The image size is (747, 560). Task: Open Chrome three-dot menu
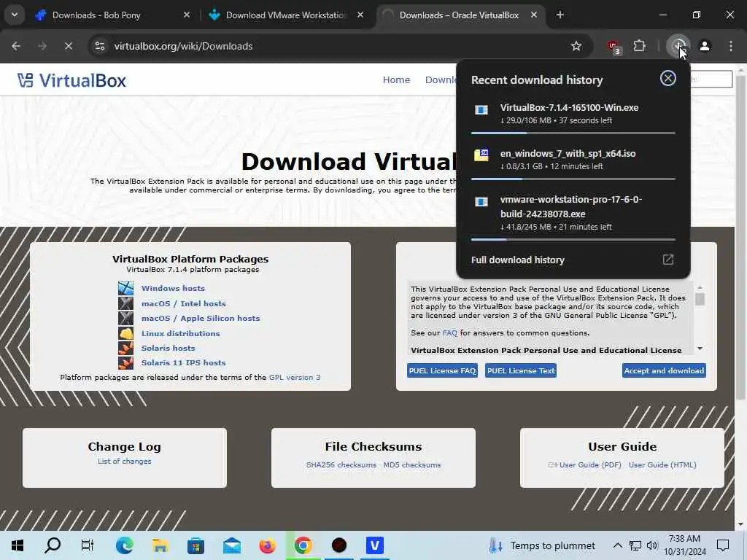[x=731, y=46]
